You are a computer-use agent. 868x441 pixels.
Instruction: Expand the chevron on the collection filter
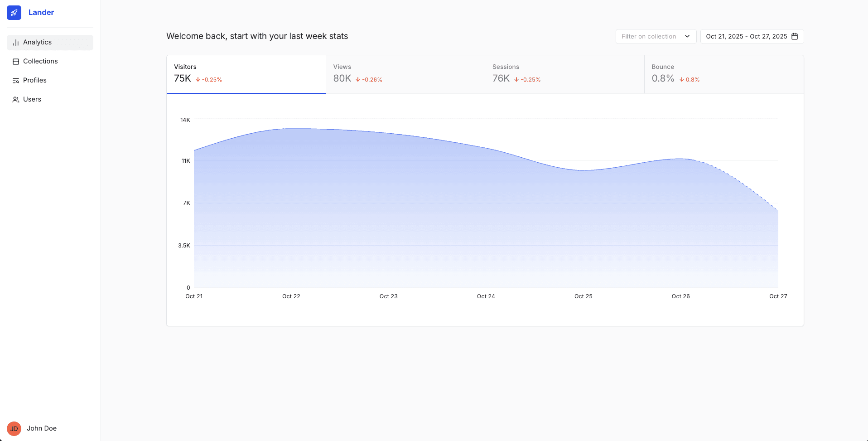click(x=688, y=36)
